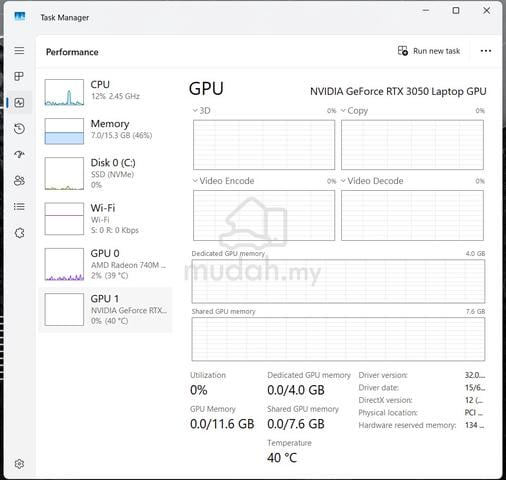Open the 3D engine dropdown
The height and width of the screenshot is (480, 506).
pyautogui.click(x=202, y=111)
